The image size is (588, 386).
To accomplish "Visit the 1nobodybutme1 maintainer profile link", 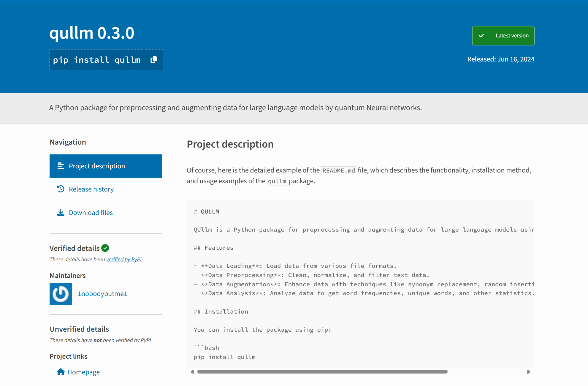I will [x=102, y=294].
